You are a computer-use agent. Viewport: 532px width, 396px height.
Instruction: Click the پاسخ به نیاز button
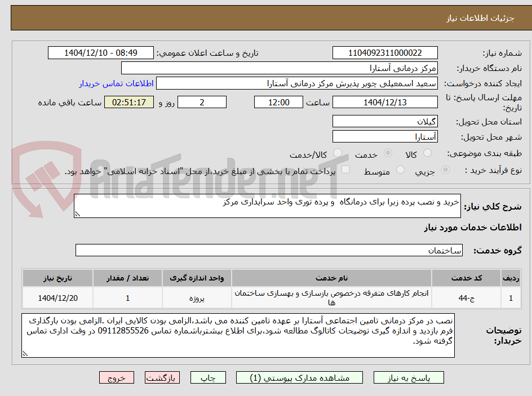pyautogui.click(x=409, y=377)
